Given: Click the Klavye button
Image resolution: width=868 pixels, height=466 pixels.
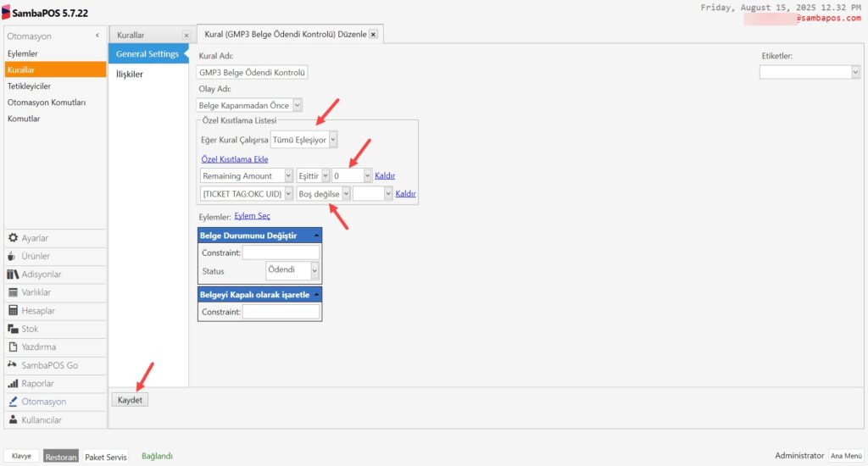Looking at the screenshot, I should 21,456.
